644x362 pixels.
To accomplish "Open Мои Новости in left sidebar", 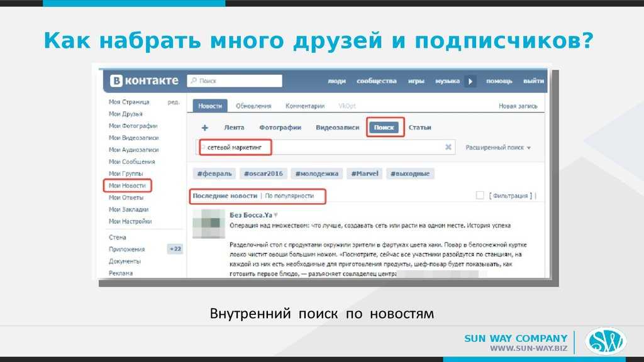I will tap(127, 185).
